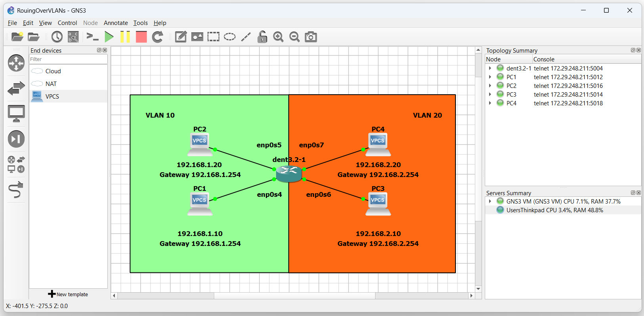
Task: Click the Node column header
Action: click(509, 59)
